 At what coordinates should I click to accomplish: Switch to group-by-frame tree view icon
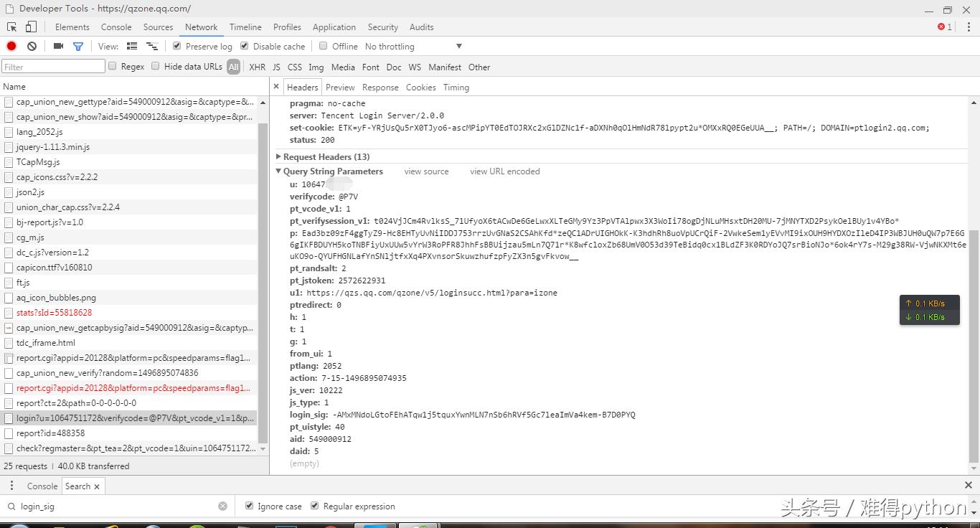(x=152, y=46)
